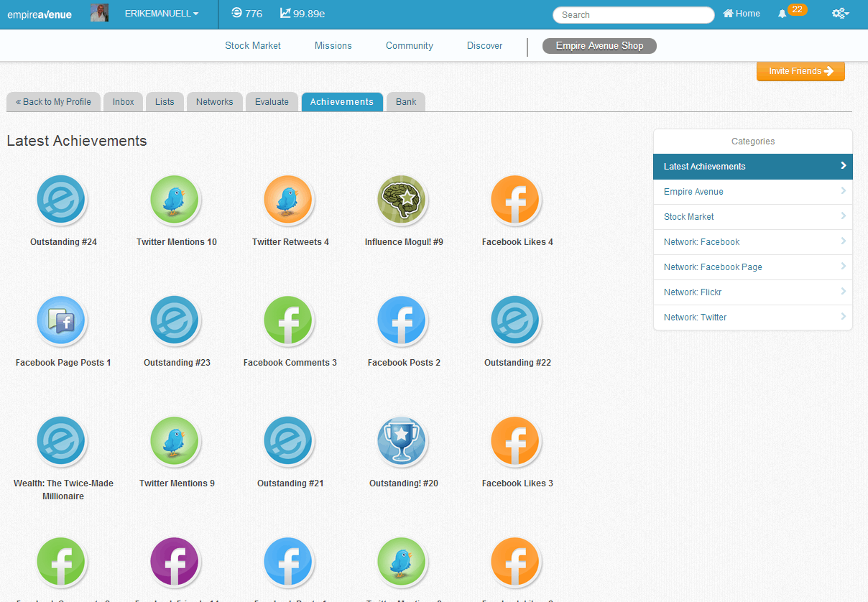Open the settings gears menu
The image size is (868, 602).
pyautogui.click(x=840, y=14)
